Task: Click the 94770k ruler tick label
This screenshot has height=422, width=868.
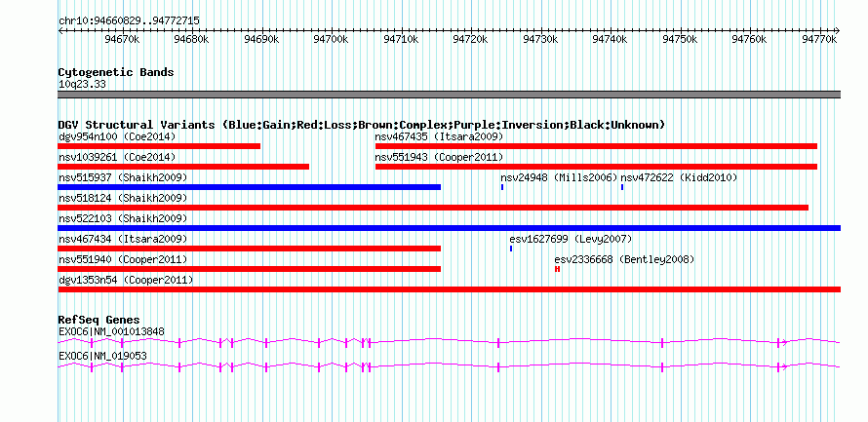Action: pyautogui.click(x=819, y=39)
